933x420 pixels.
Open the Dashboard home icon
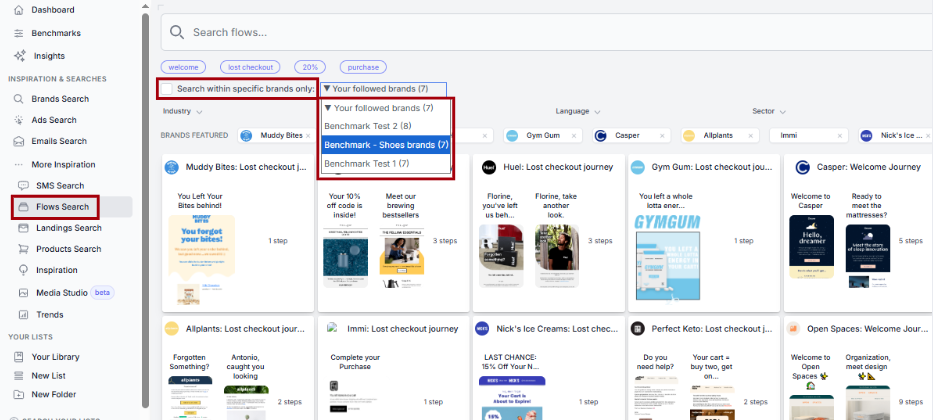pyautogui.click(x=19, y=10)
